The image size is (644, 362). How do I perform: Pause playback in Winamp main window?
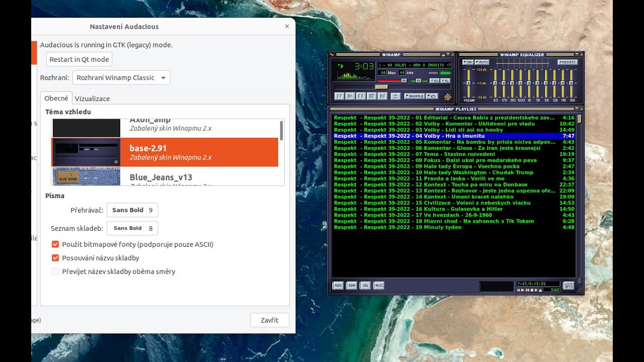click(361, 96)
